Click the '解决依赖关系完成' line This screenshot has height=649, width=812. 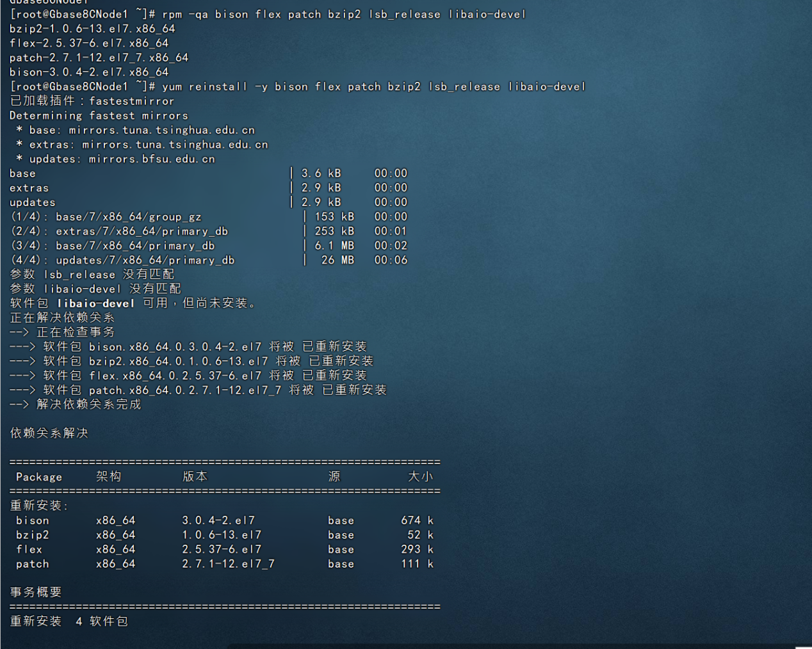tap(76, 405)
